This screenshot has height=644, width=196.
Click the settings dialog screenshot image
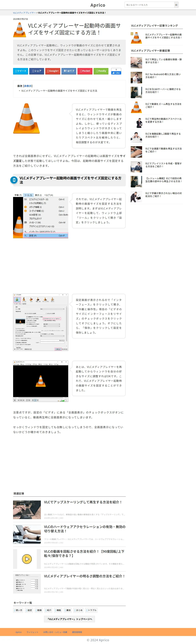point(41,322)
